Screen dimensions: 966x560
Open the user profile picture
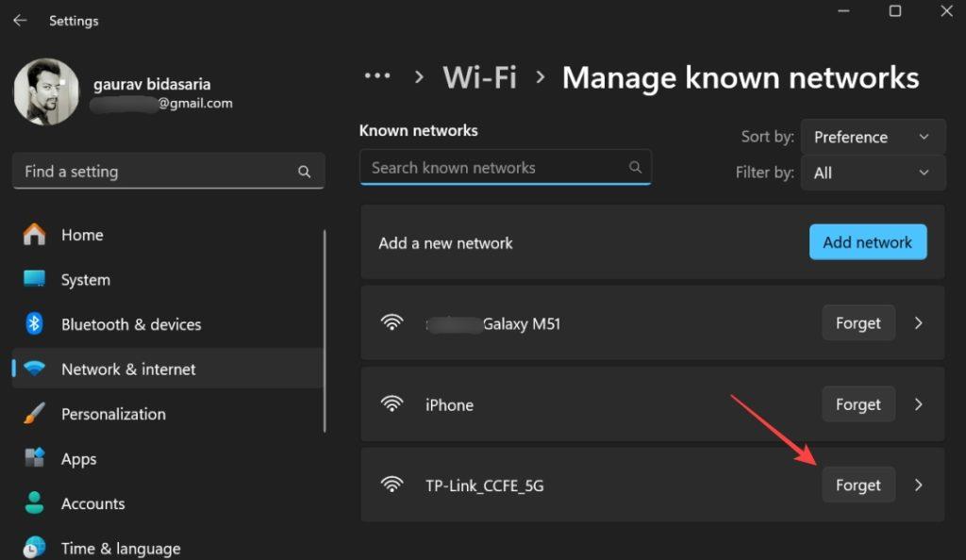(x=46, y=91)
